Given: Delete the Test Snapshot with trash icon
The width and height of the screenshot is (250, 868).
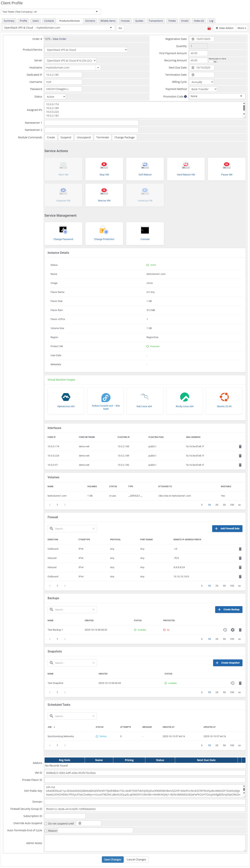Looking at the screenshot, I should pos(240,683).
